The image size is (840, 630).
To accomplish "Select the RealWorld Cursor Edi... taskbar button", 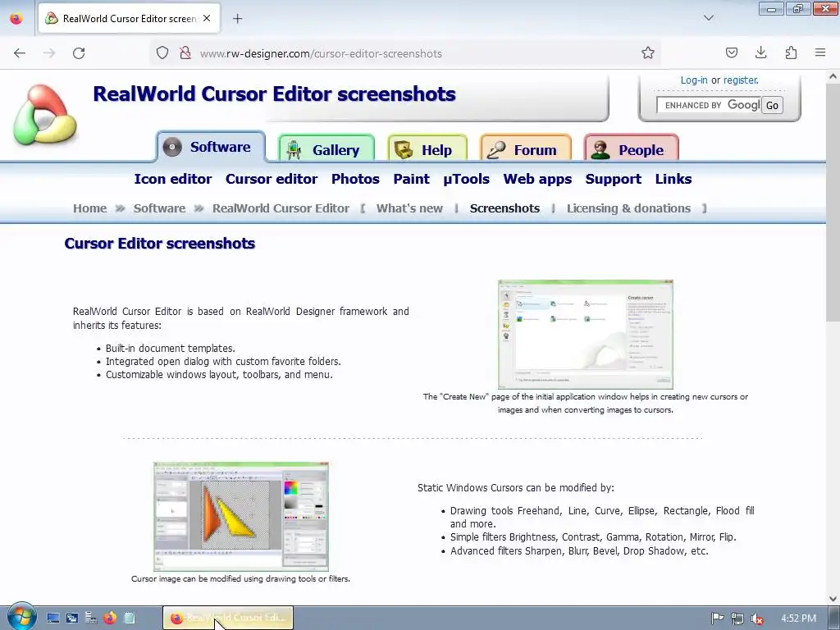I will [x=228, y=618].
